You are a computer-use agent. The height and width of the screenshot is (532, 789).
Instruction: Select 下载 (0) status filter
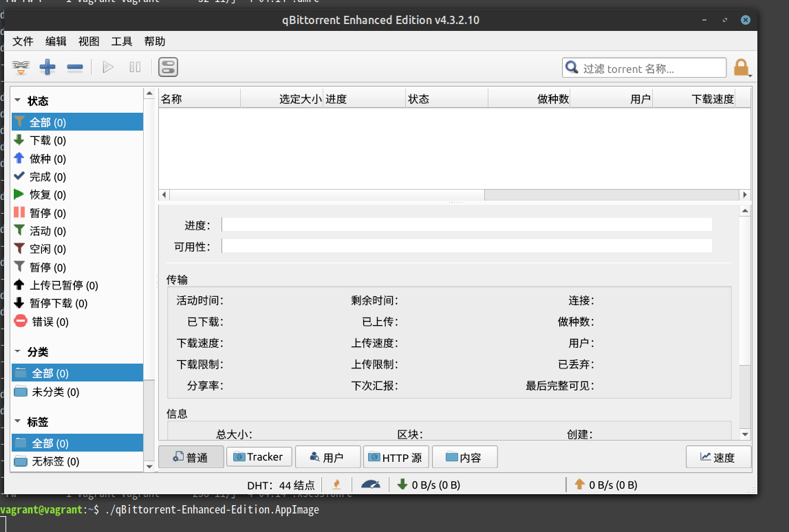(78, 140)
